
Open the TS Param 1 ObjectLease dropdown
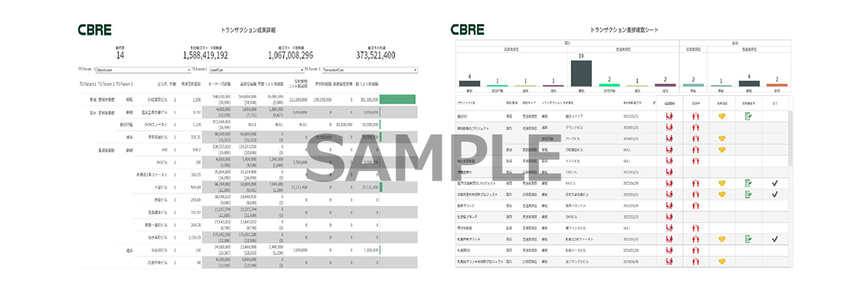click(143, 70)
